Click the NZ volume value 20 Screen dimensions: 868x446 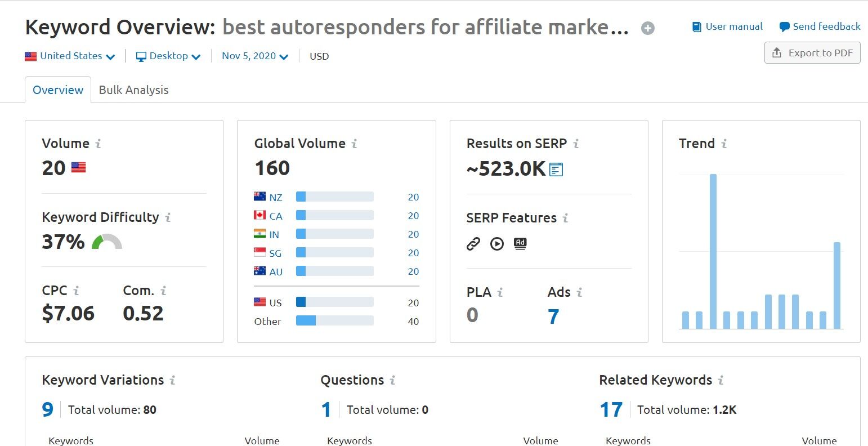(413, 197)
